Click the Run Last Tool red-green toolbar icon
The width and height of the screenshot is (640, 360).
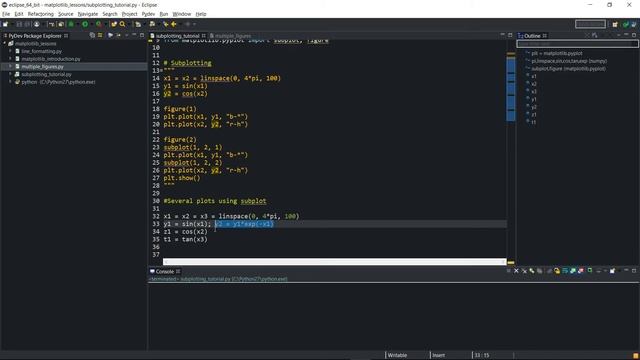point(98,24)
